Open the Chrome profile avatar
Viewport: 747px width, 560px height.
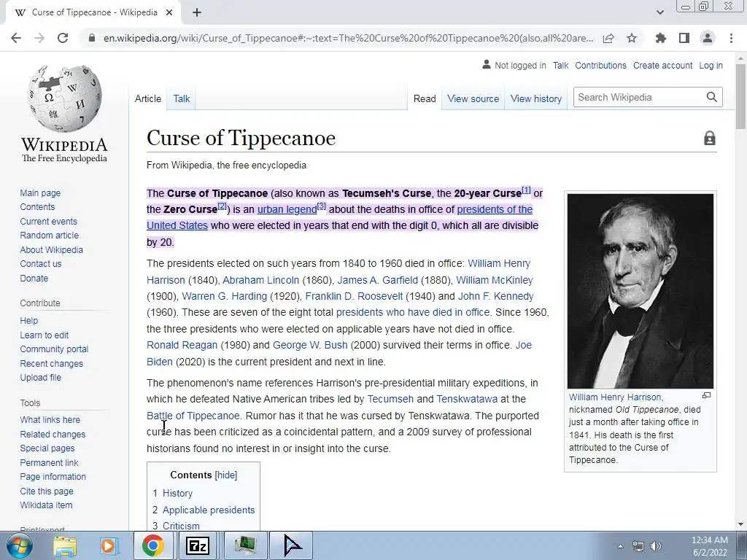[x=708, y=38]
